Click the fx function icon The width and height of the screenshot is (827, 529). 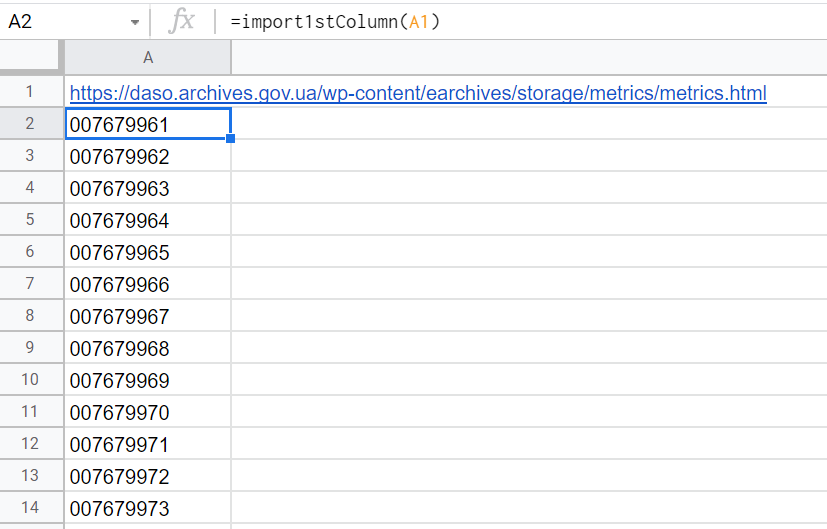181,22
